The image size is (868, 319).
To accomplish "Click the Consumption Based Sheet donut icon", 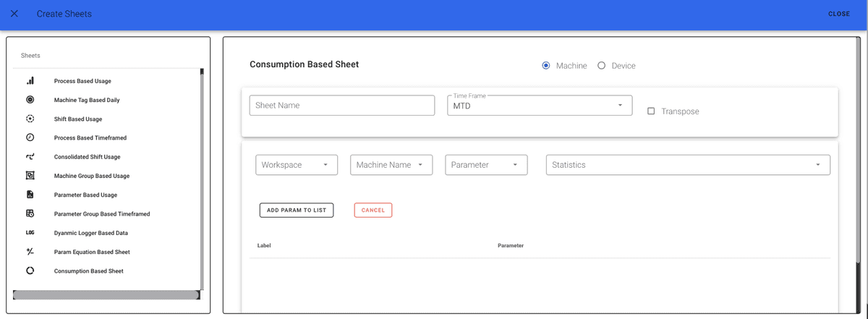I will 30,271.
